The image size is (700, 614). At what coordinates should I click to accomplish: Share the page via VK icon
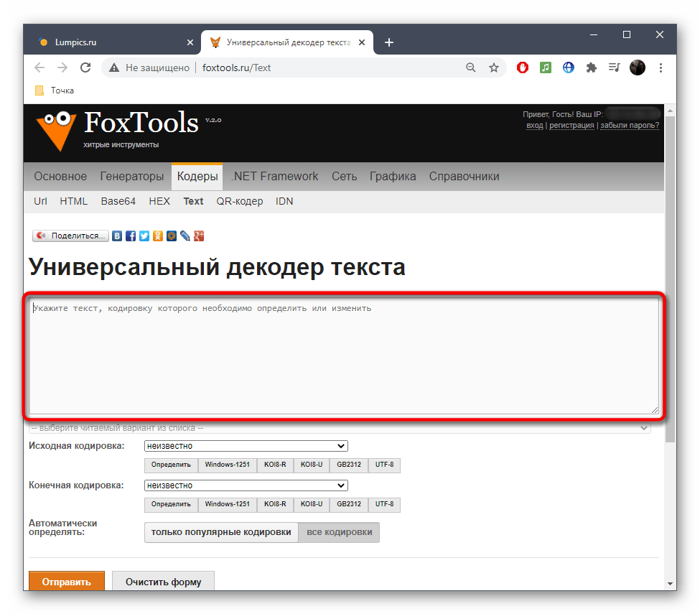[x=117, y=236]
